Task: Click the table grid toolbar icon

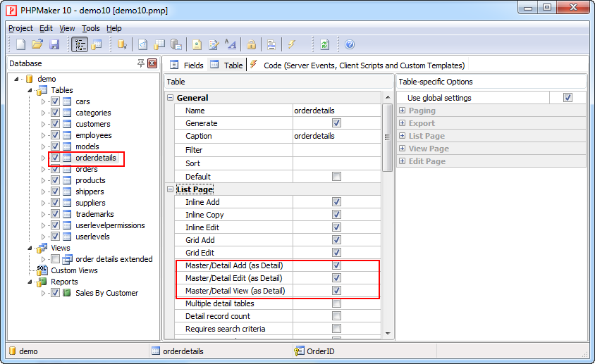Action: 159,45
